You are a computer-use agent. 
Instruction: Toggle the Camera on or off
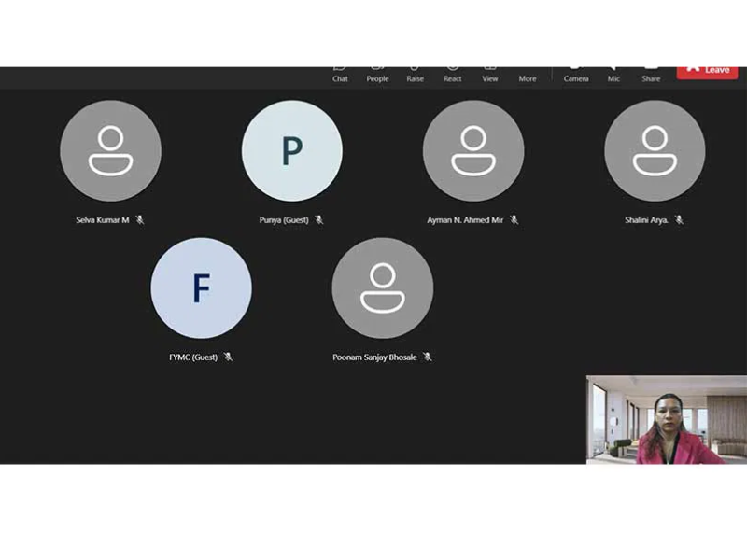[576, 76]
